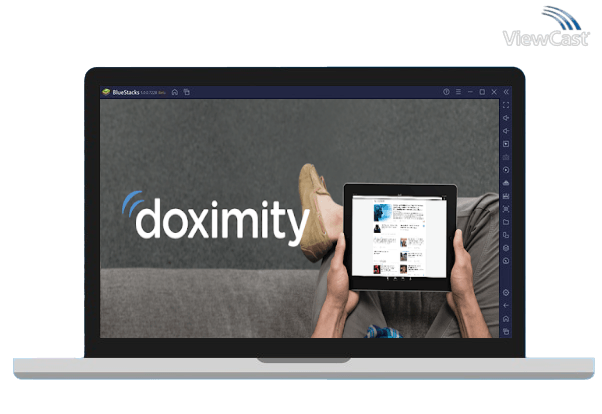This screenshot has height=414, width=602.
Task: Open BlueStacks settings gear in sidebar
Action: point(506,293)
